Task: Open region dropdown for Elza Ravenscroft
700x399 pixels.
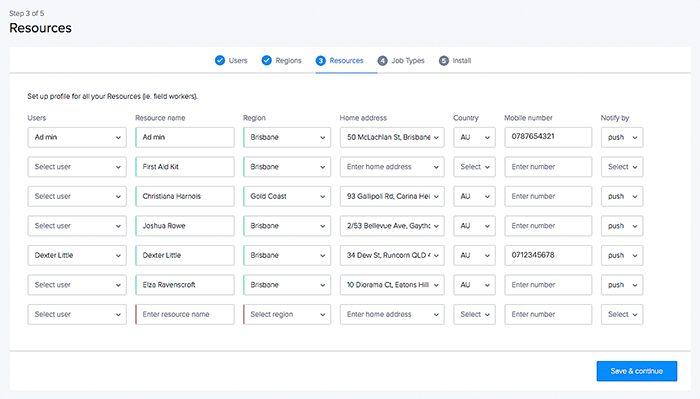Action: click(x=287, y=284)
